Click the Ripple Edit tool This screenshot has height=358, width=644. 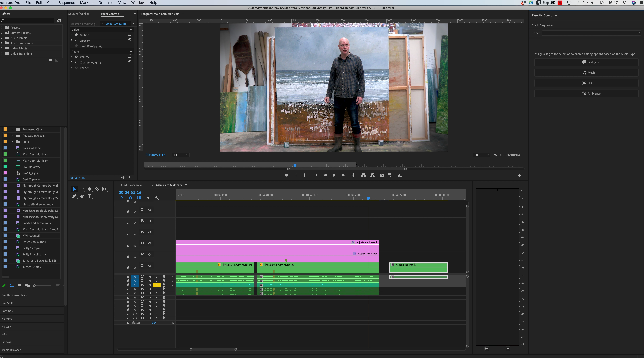[x=90, y=189]
